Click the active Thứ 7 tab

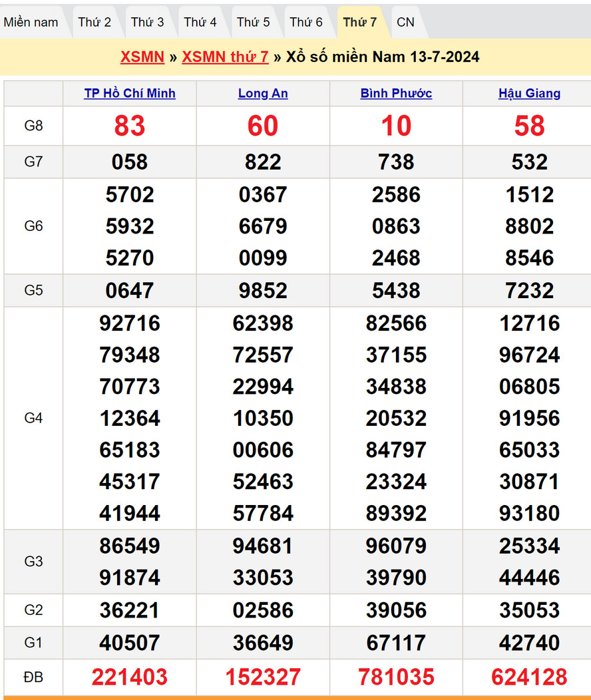[x=360, y=22]
